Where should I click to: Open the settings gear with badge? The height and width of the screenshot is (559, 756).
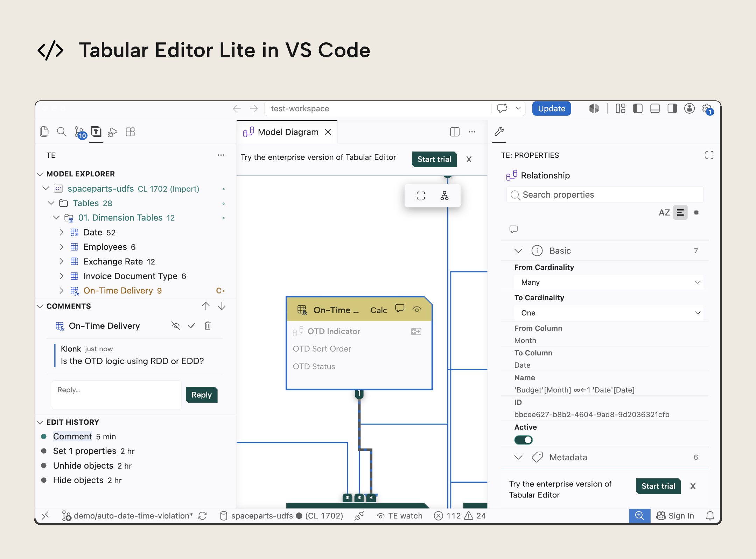pos(708,109)
